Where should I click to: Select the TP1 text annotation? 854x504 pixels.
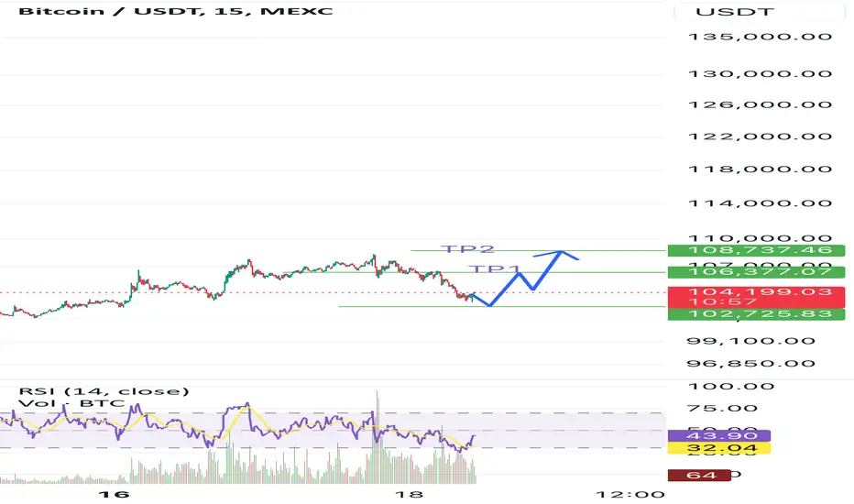(x=495, y=268)
